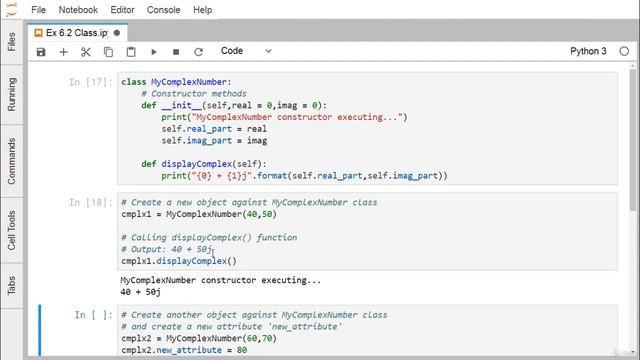Click the JupyterLab logo icon
The width and height of the screenshot is (640, 360).
click(12, 9)
